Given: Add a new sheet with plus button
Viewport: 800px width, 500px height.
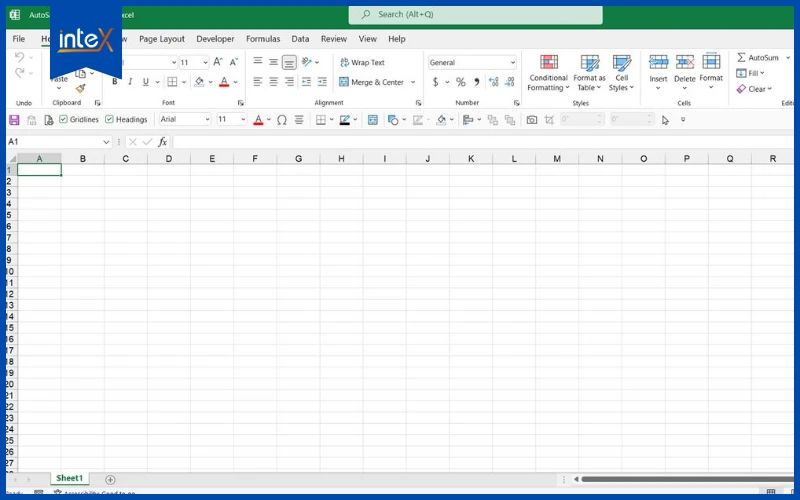Looking at the screenshot, I should point(110,479).
